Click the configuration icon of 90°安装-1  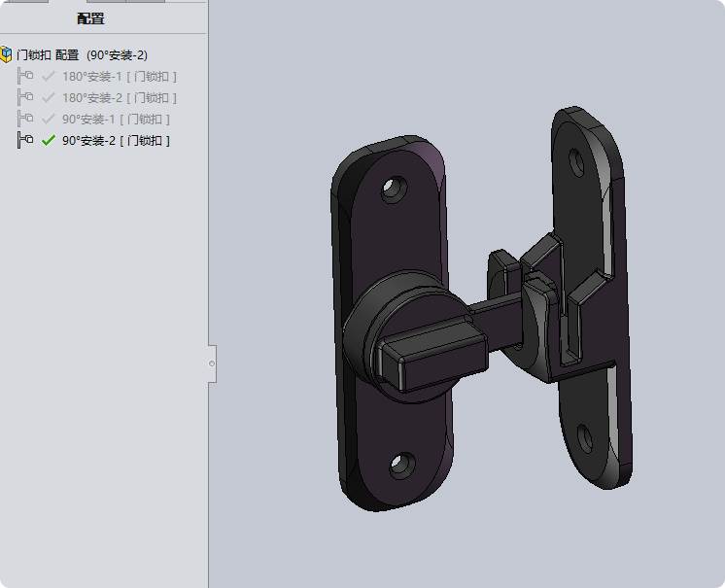click(x=25, y=119)
